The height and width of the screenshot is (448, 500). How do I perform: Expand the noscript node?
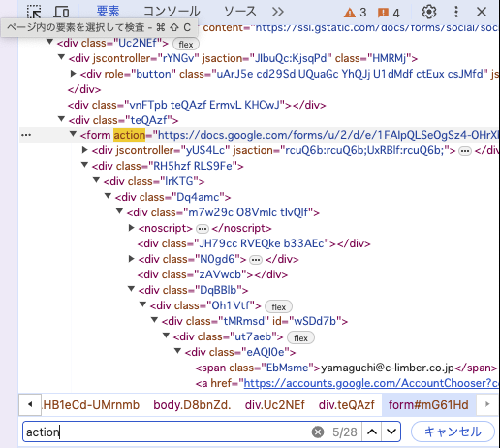[132, 228]
